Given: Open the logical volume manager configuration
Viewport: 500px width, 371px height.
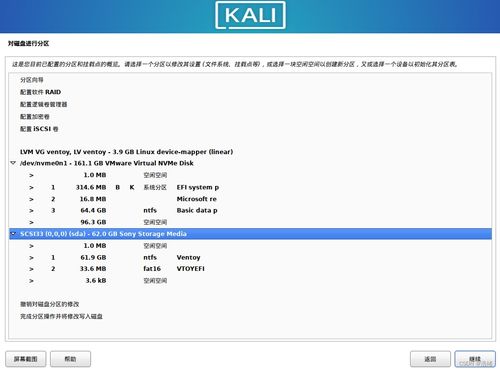Looking at the screenshot, I should pos(44,104).
